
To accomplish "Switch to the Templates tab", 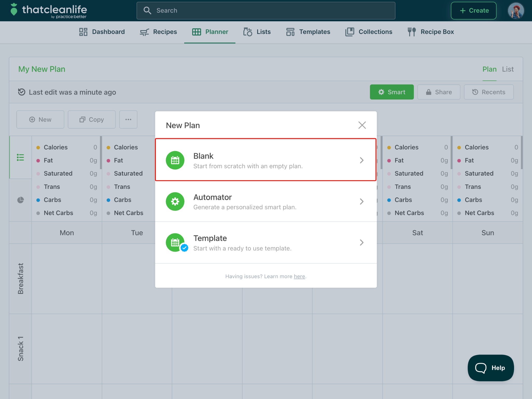I will 308,32.
